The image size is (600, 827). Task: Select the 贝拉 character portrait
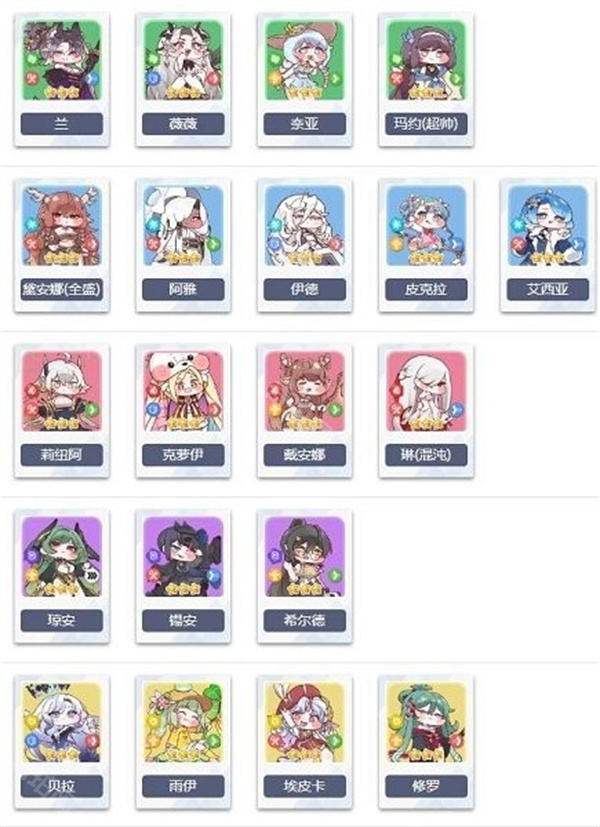[62, 723]
